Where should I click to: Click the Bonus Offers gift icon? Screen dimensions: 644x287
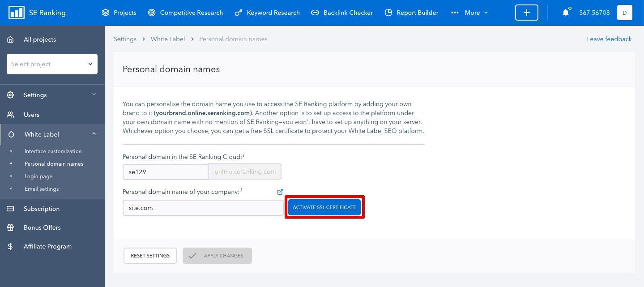tap(10, 227)
